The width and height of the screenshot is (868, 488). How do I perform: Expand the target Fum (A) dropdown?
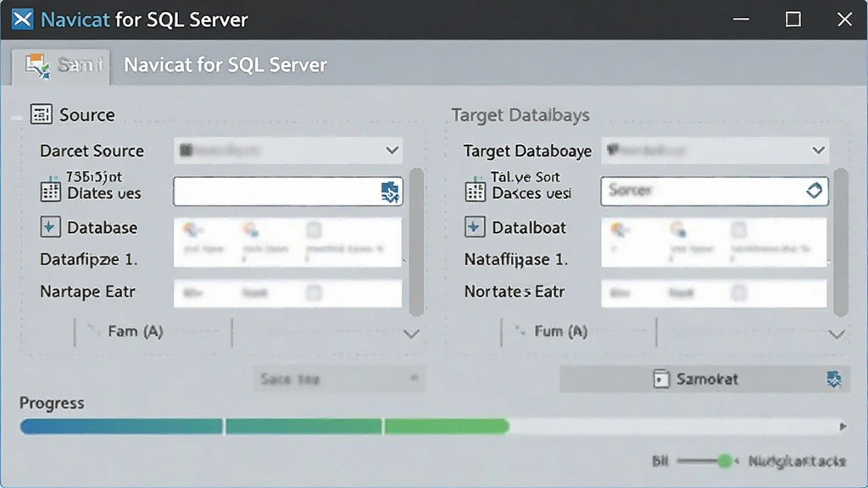coord(837,334)
